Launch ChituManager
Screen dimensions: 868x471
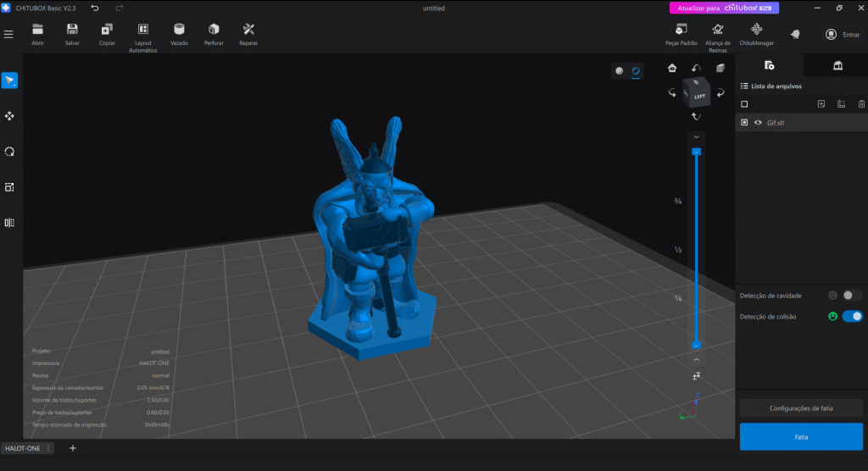coord(756,35)
